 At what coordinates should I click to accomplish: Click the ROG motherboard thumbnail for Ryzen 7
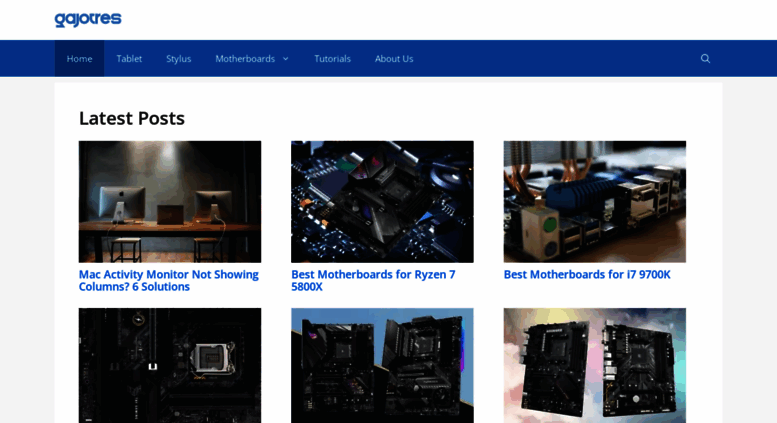point(383,202)
